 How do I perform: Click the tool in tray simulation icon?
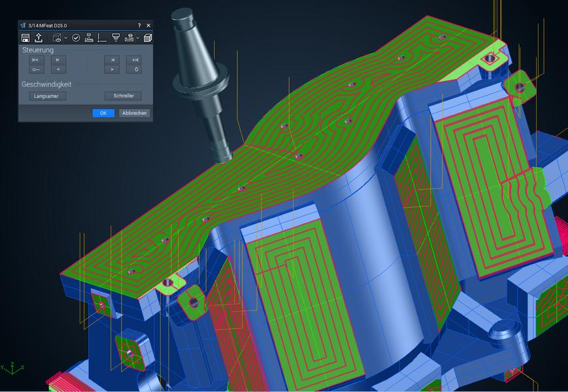tap(129, 38)
